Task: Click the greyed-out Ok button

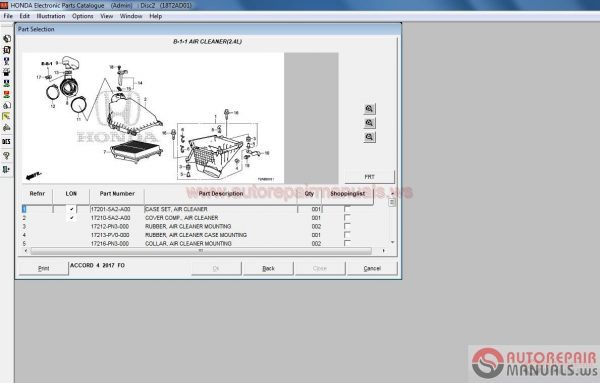Action: coord(216,268)
